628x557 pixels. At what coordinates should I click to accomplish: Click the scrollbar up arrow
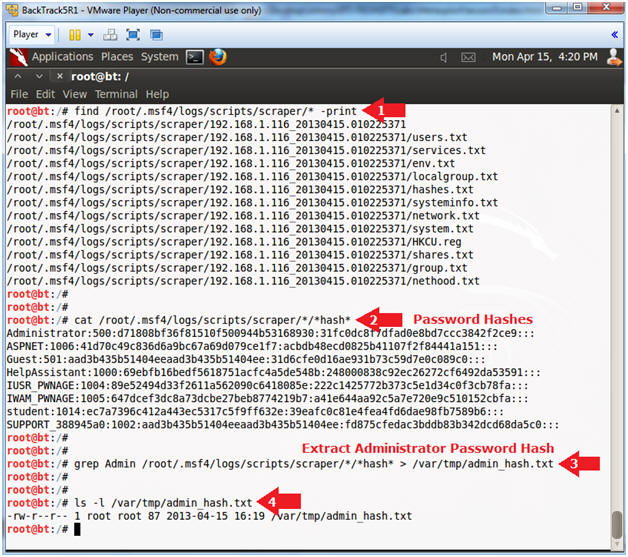tap(617, 111)
